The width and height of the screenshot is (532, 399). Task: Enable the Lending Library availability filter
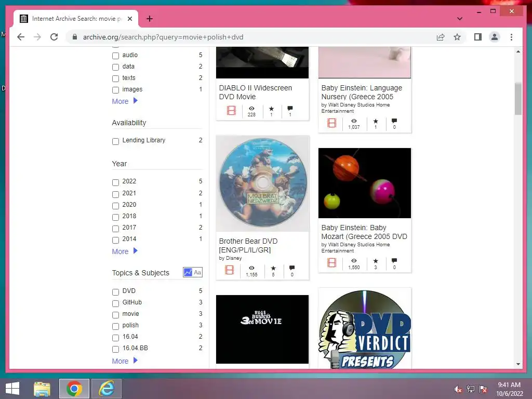pos(116,141)
